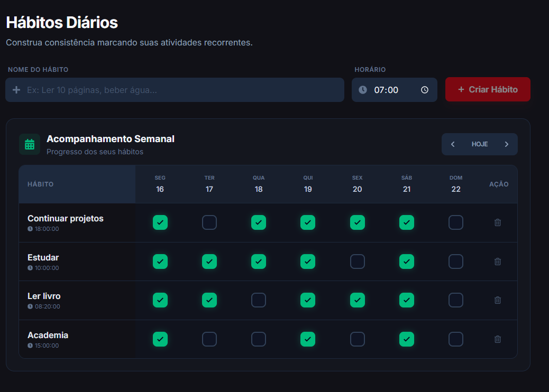549x392 pixels.
Task: Advance to next week with right chevron
Action: point(506,144)
